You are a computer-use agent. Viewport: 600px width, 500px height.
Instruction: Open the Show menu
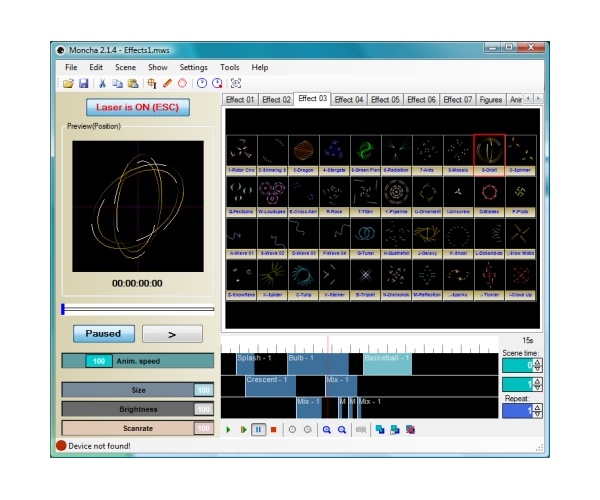pyautogui.click(x=158, y=67)
